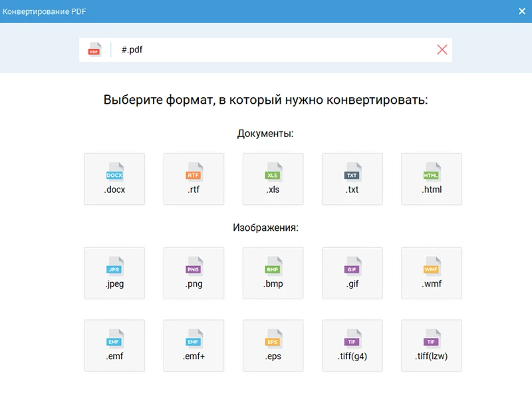The width and height of the screenshot is (532, 415).
Task: Select the .gif image format
Action: point(352,273)
